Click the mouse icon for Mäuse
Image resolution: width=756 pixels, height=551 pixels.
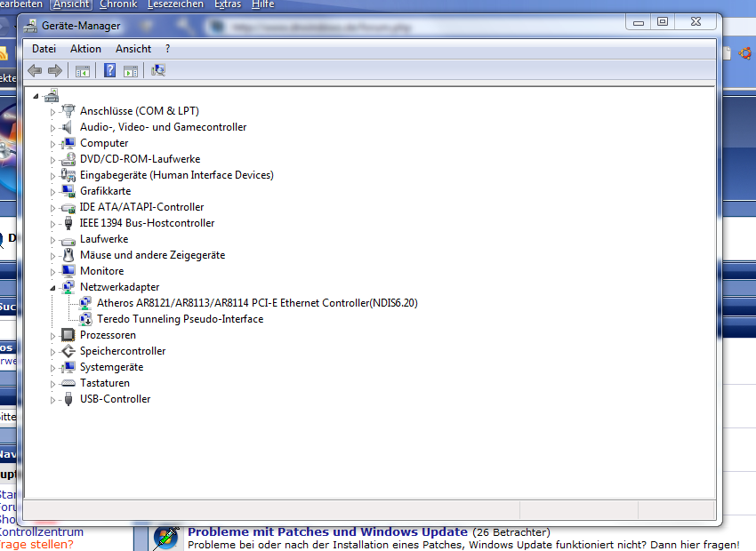coord(68,255)
